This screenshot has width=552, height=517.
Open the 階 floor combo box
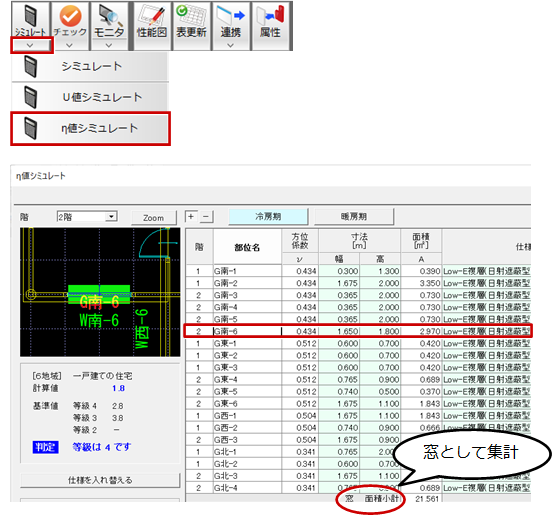(x=87, y=216)
